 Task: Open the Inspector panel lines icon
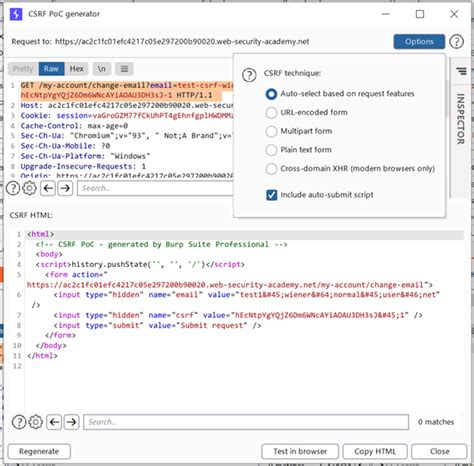[461, 71]
